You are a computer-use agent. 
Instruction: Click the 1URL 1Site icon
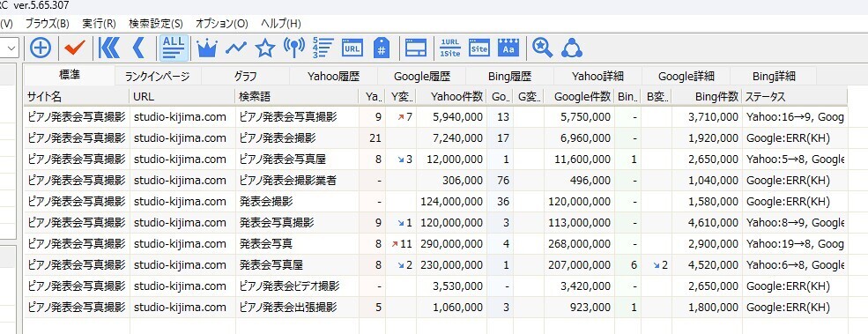(450, 48)
